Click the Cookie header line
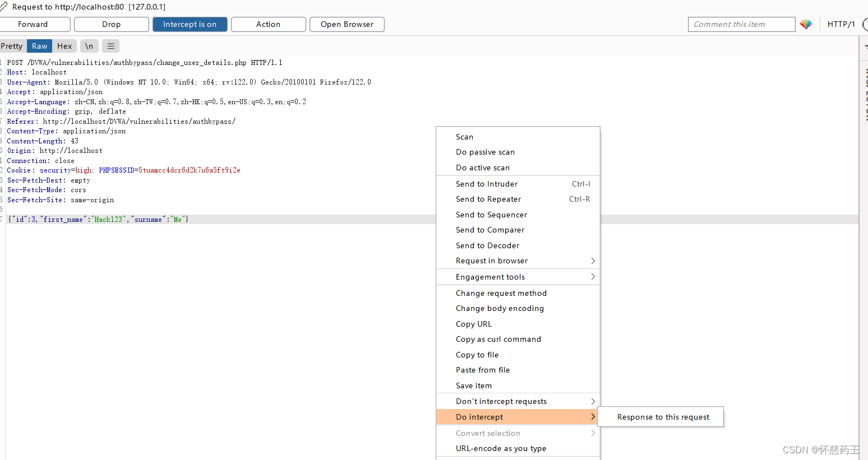 [123, 170]
